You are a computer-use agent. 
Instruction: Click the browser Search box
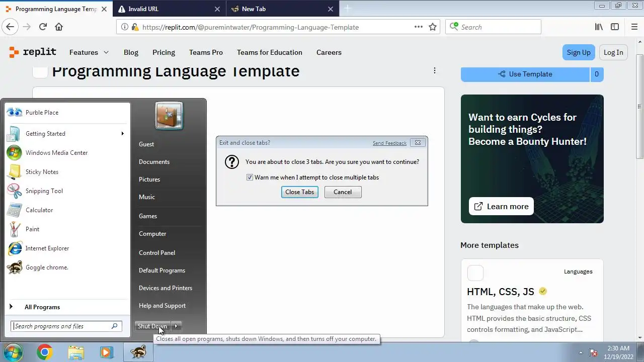coord(493,27)
